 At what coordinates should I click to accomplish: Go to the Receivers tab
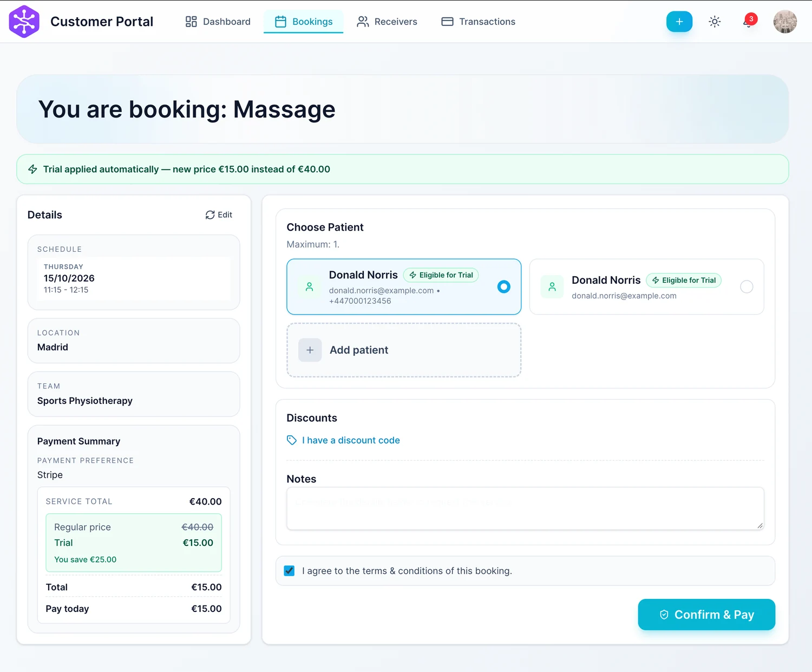387,22
